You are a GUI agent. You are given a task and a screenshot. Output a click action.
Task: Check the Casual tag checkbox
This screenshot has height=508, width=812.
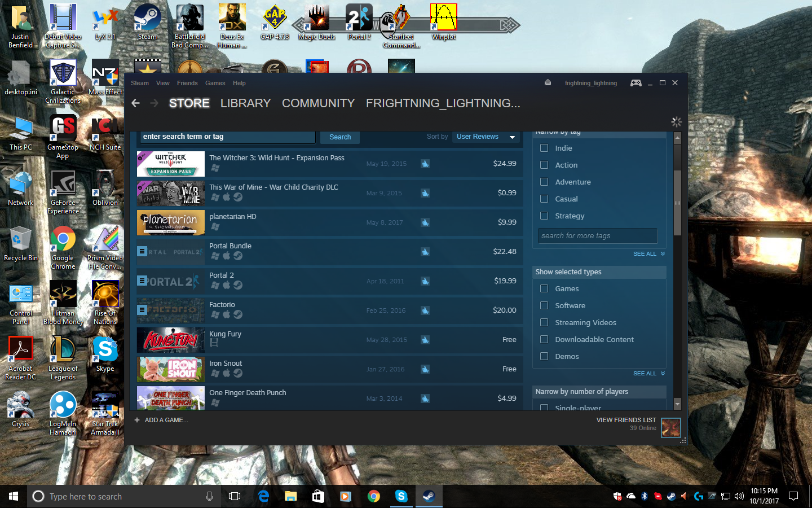[x=544, y=199]
